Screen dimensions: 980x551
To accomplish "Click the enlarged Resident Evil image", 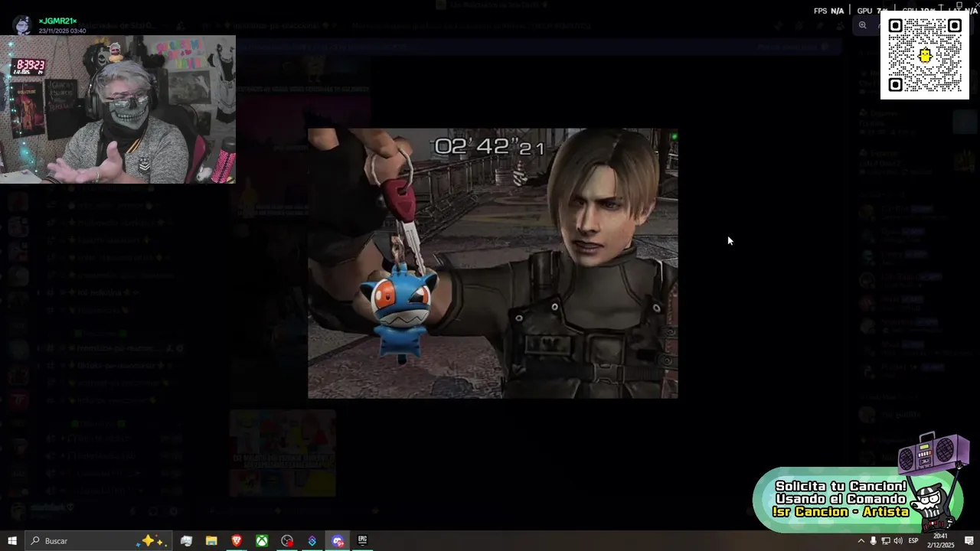I will (x=493, y=263).
